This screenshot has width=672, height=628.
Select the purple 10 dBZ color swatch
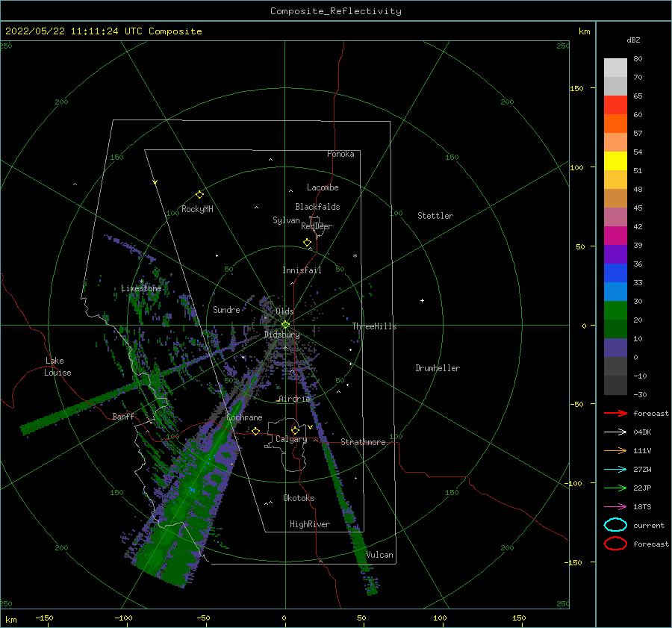615,348
